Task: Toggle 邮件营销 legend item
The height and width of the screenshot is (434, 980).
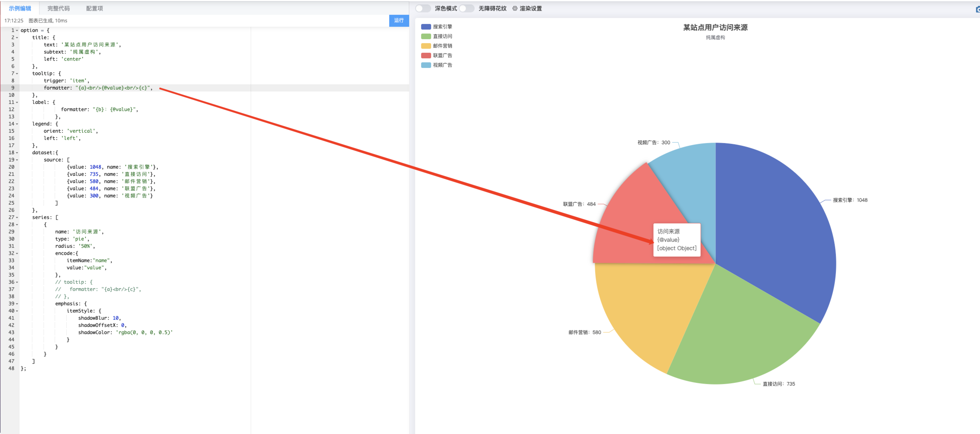Action: click(437, 46)
